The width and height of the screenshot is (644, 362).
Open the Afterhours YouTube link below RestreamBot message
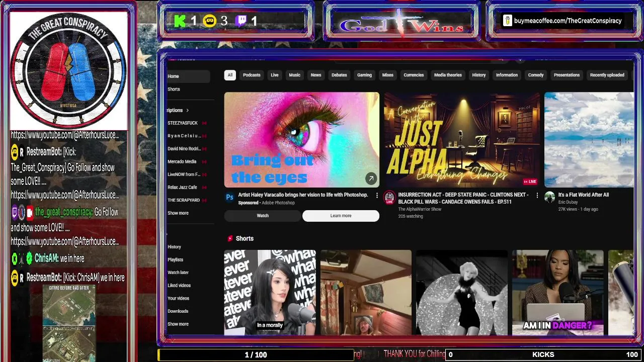[x=65, y=195]
